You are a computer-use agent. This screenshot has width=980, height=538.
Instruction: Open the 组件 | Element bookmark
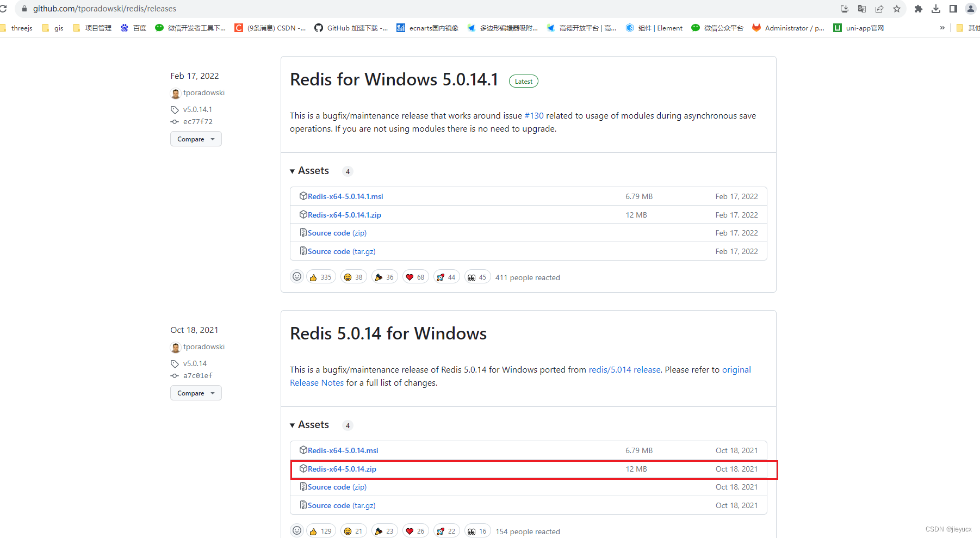[x=654, y=28]
